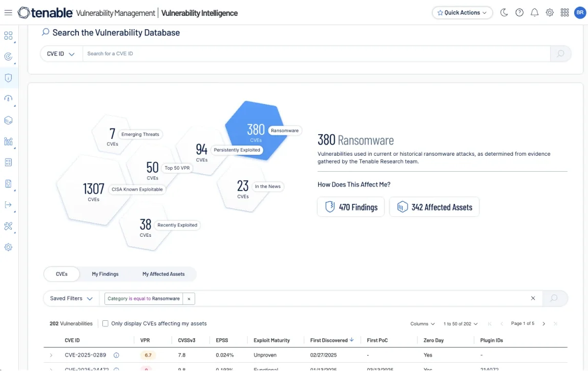This screenshot has width=588, height=371.
Task: Go to the next results page
Action: click(544, 324)
